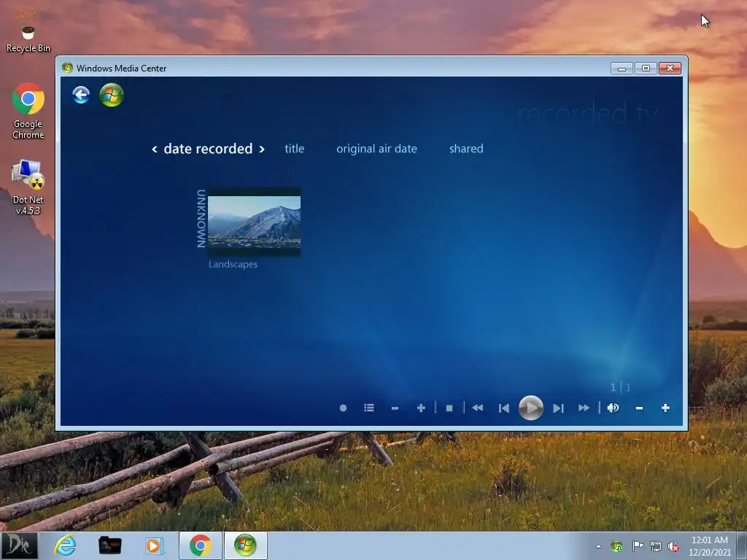Click Channel down minus in transport bar

pyautogui.click(x=395, y=408)
